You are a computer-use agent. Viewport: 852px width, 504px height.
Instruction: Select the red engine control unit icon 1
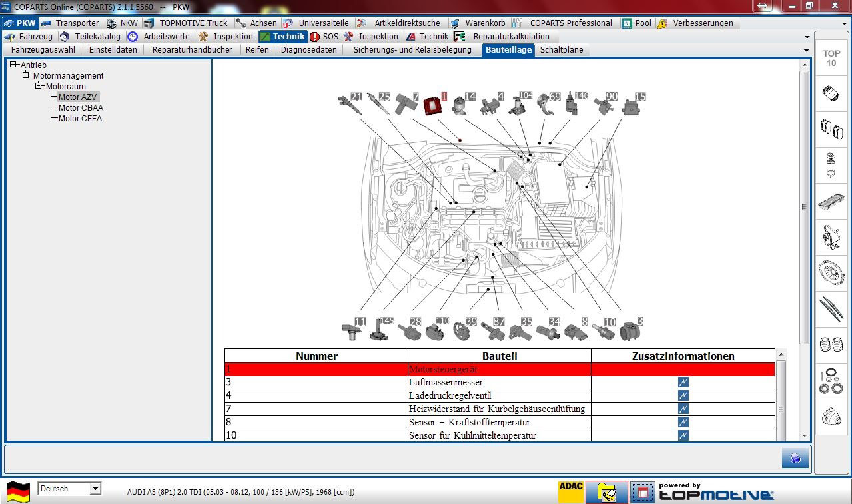435,103
